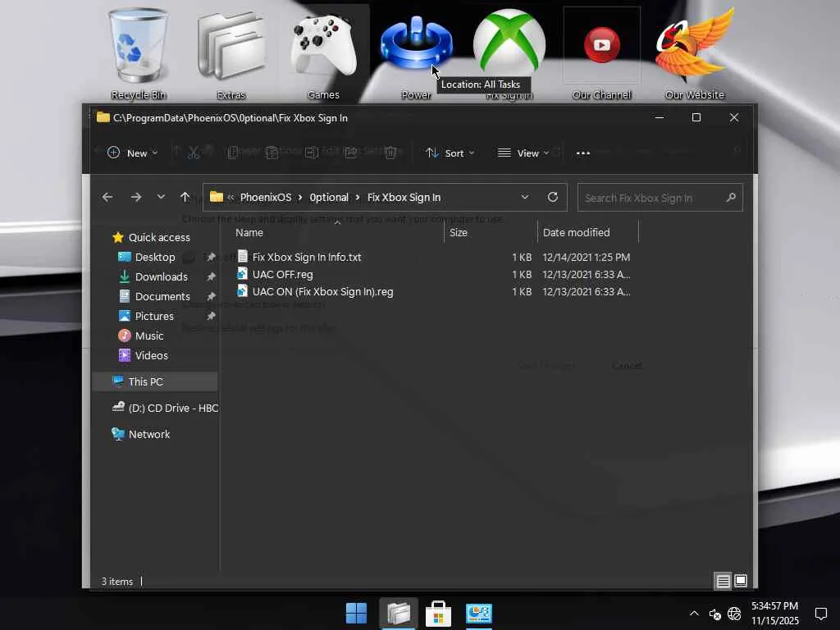The width and height of the screenshot is (840, 630).
Task: Open the Recycle Bin desktop icon
Action: tap(138, 53)
